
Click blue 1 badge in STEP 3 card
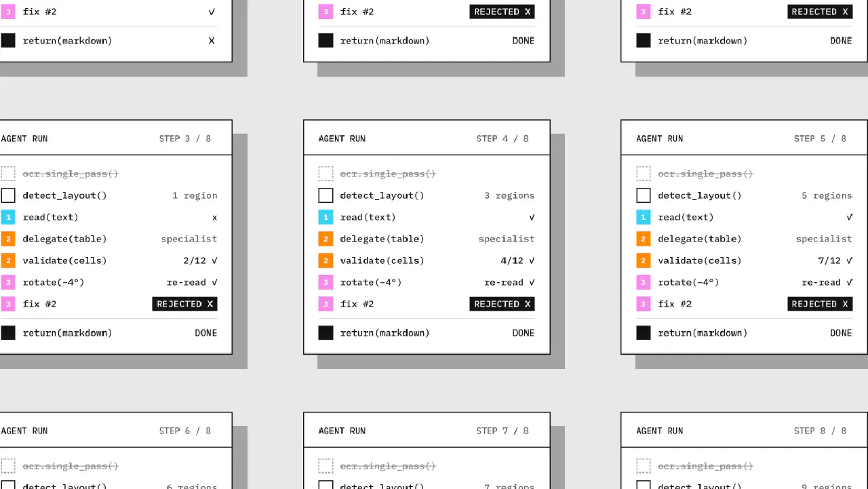click(7, 217)
